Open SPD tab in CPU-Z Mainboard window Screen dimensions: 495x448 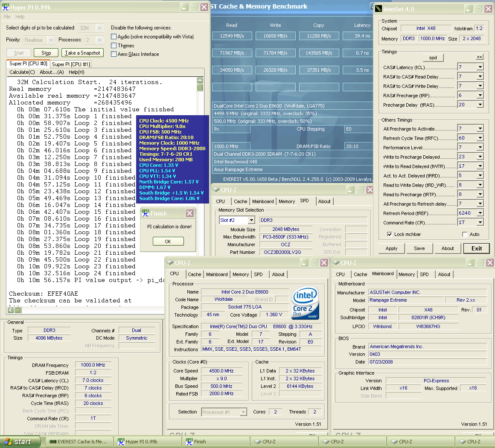tap(424, 274)
